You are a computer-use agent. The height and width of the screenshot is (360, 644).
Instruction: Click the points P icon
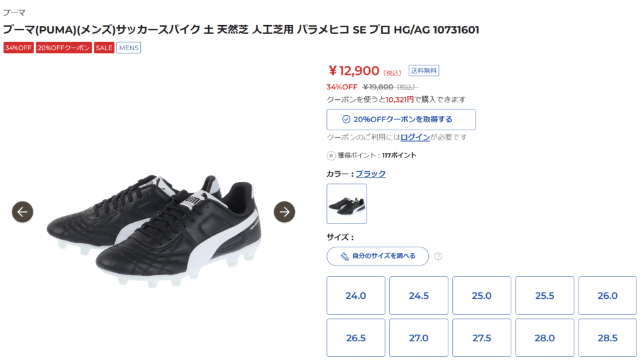(331, 155)
